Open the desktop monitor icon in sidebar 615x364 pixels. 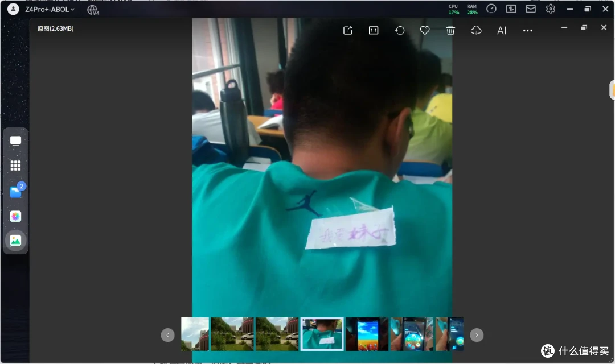[x=16, y=140]
